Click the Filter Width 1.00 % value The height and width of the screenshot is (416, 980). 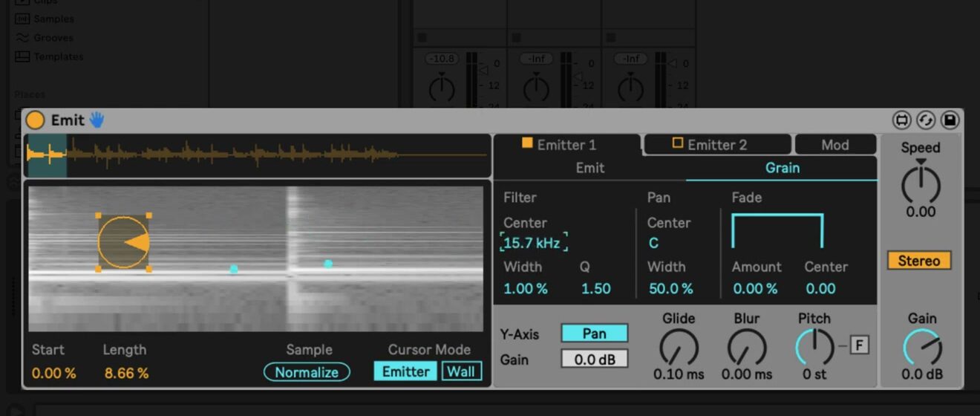click(526, 289)
